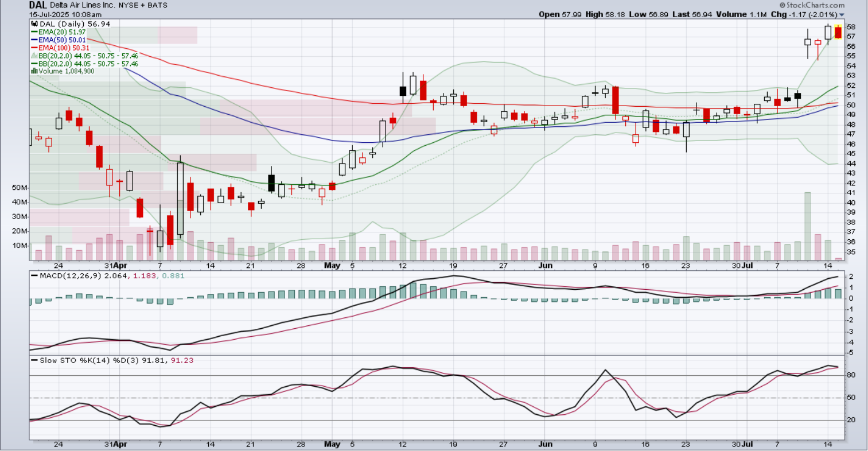
Task: Click the EMA(50) 50.01 legend text
Action: (62, 40)
